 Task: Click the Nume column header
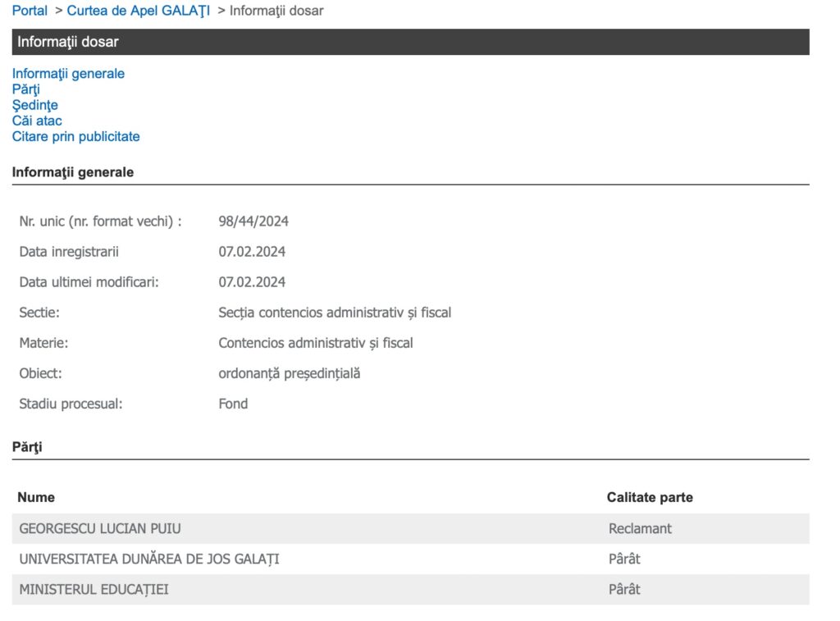point(36,497)
